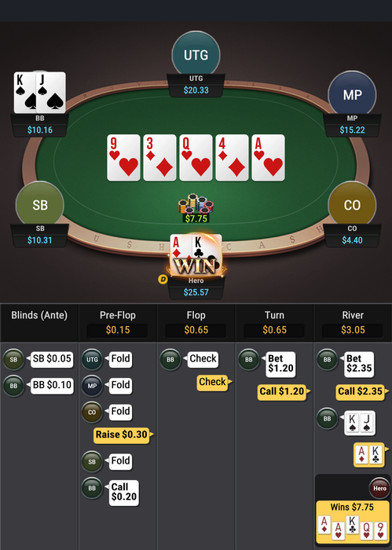Click the river Call $2.35 bubble
This screenshot has height=550, width=392.
[x=360, y=391]
